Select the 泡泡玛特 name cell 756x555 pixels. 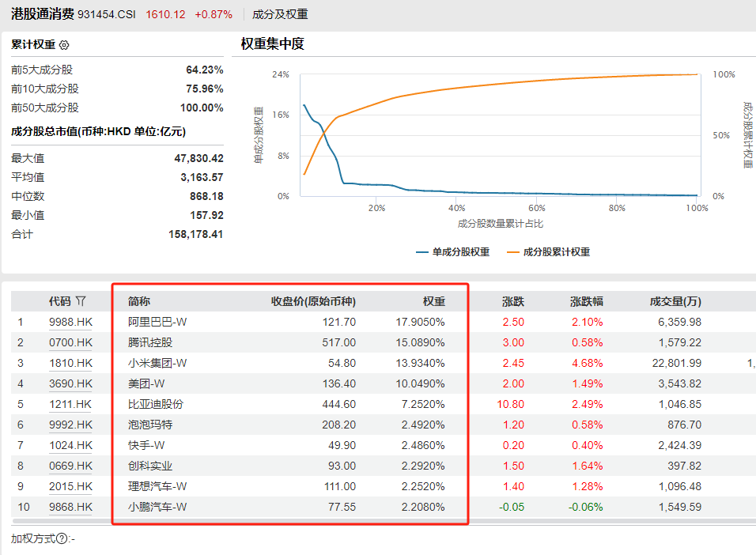pos(150,425)
